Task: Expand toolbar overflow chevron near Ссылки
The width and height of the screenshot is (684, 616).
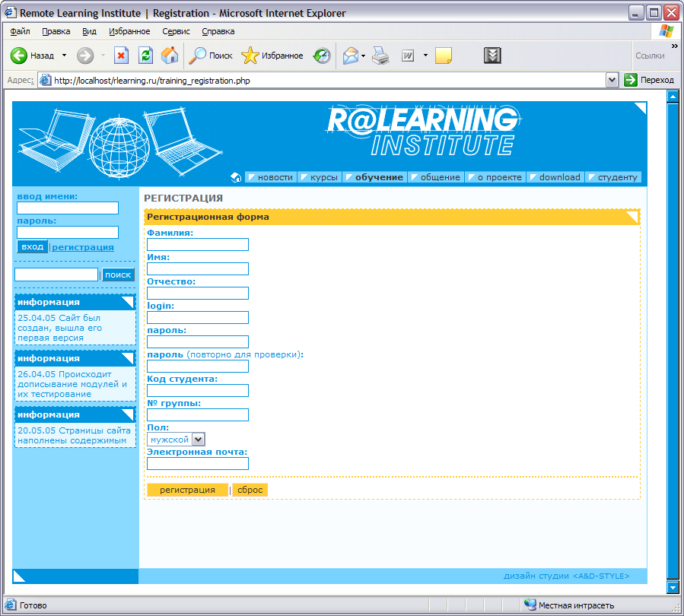Action: 674,46
